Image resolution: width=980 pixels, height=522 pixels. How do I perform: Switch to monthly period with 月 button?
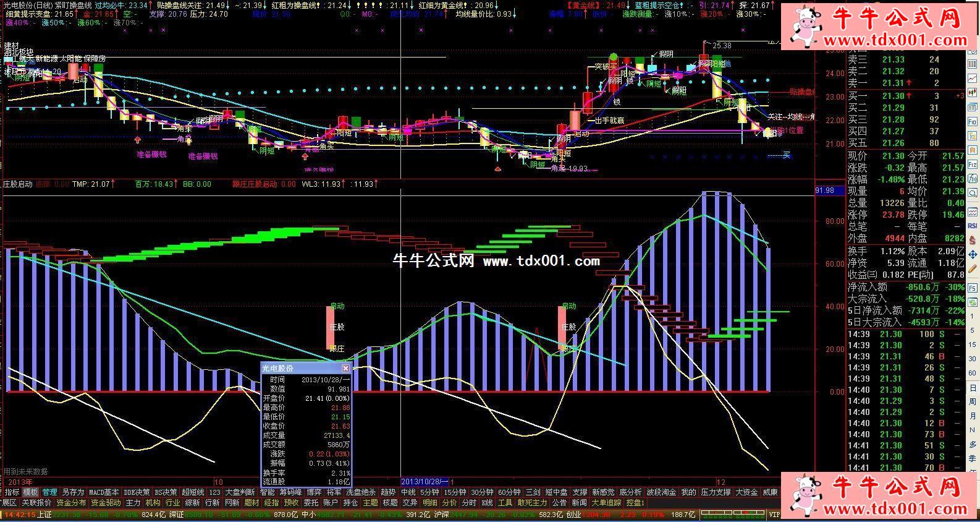972,416
